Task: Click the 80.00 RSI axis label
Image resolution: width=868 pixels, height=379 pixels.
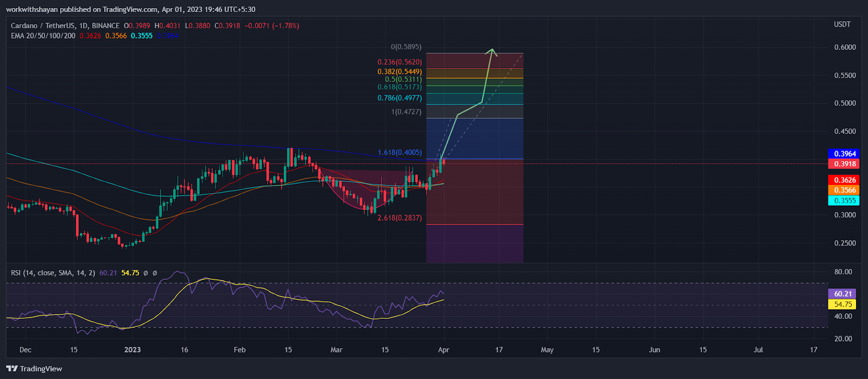Action: click(x=843, y=272)
